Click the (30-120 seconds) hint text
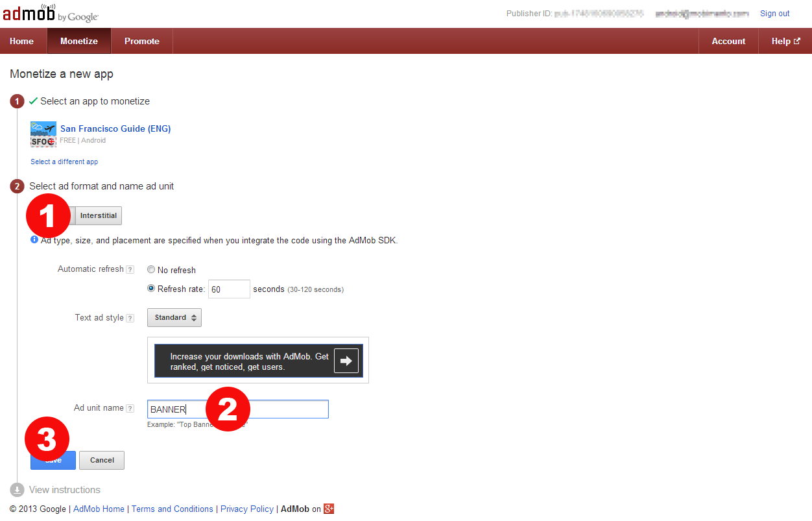 click(x=315, y=289)
